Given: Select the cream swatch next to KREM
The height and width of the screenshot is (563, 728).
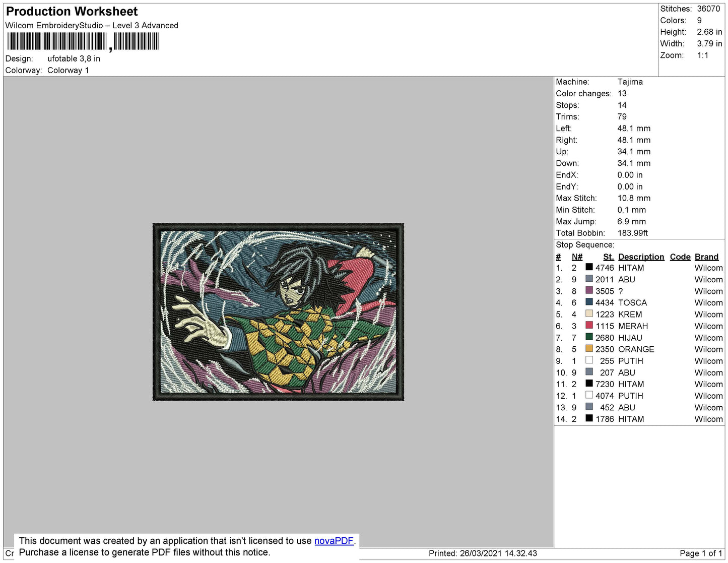Looking at the screenshot, I should click(589, 314).
